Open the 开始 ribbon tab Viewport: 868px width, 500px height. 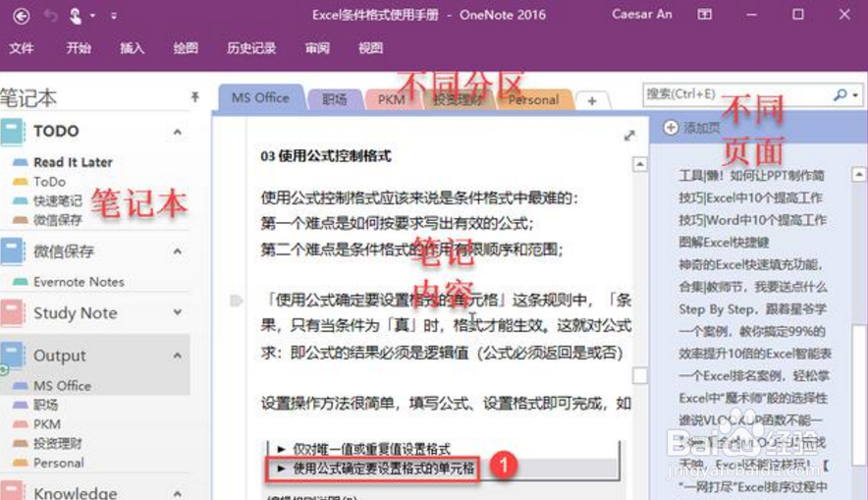(x=78, y=48)
